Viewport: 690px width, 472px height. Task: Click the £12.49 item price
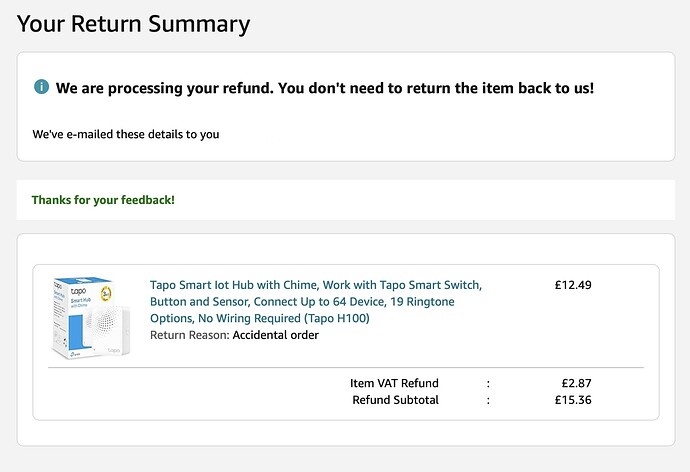(x=573, y=285)
